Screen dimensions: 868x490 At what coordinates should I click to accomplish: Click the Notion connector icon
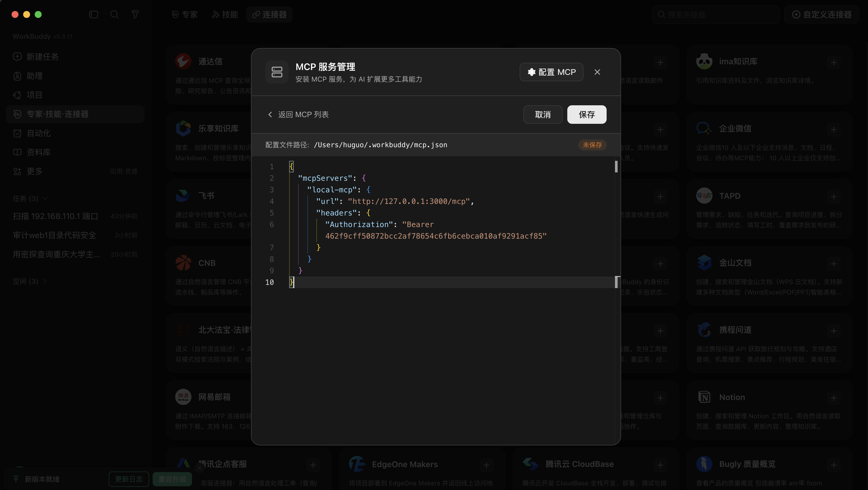[704, 397]
